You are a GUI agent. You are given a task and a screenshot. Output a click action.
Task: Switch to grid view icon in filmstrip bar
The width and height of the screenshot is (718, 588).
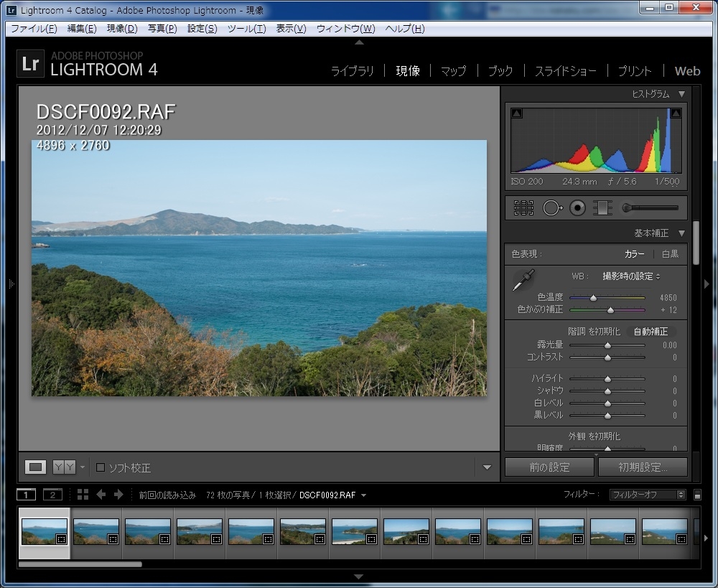coord(83,495)
